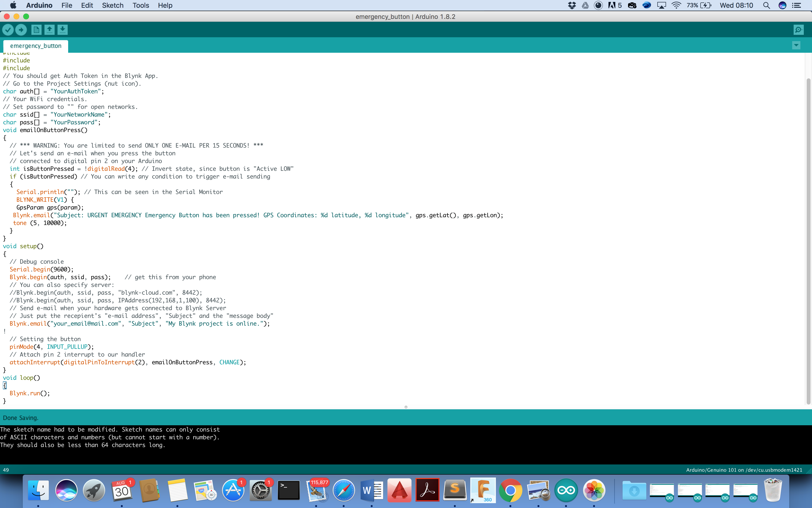Click the Dropbox menu bar icon

[x=572, y=5]
